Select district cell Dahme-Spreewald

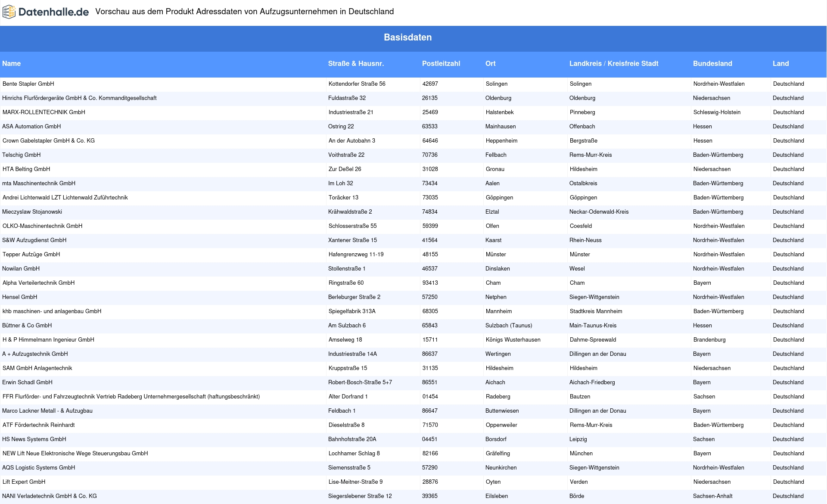click(593, 340)
